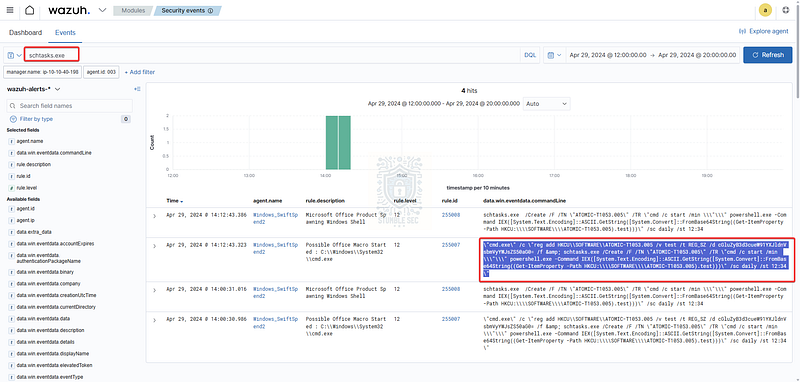800x382 pixels.
Task: Switch to the Dashboard tab
Action: tap(26, 32)
